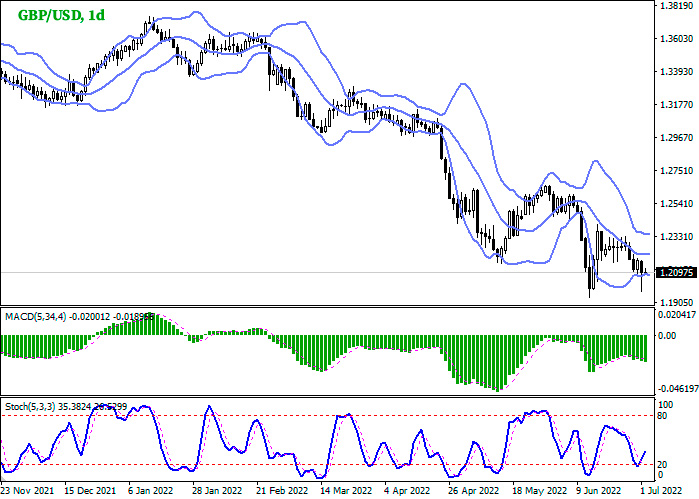Image resolution: width=699 pixels, height=499 pixels.
Task: Click date label 9 Jun 2022
Action: (600, 491)
